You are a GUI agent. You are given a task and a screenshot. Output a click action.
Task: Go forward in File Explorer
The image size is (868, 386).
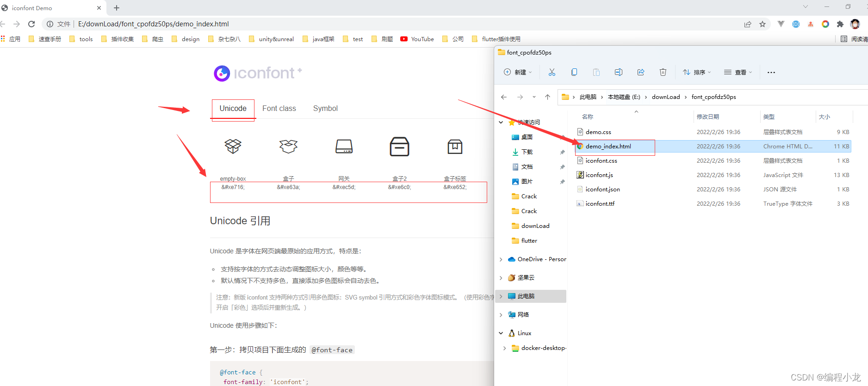pyautogui.click(x=520, y=97)
